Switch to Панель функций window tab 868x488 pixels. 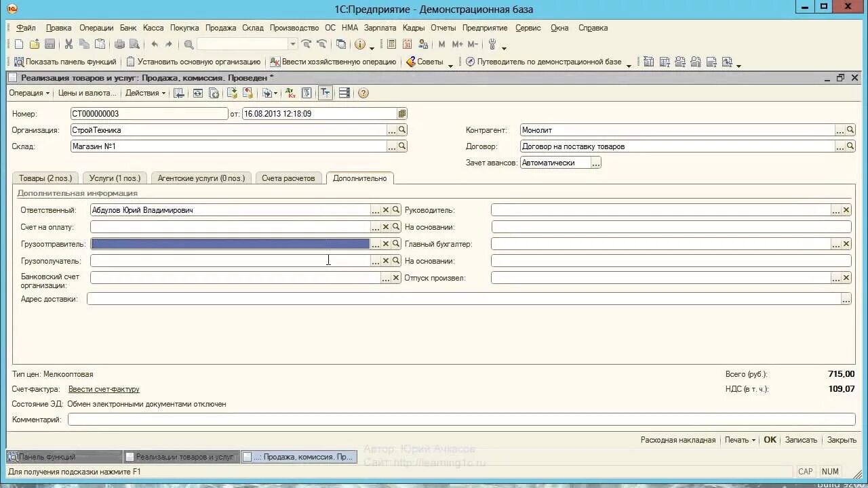click(x=64, y=457)
